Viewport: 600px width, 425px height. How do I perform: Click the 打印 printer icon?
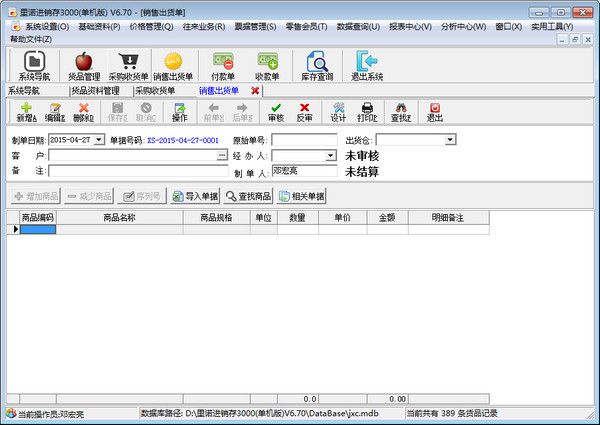point(367,112)
